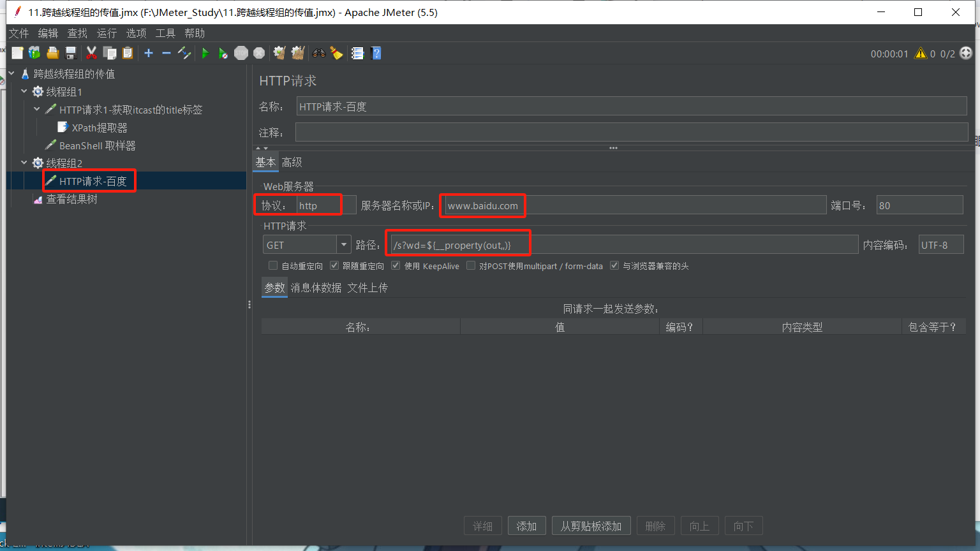Open the 编辑 menu
980x551 pixels.
(x=48, y=33)
